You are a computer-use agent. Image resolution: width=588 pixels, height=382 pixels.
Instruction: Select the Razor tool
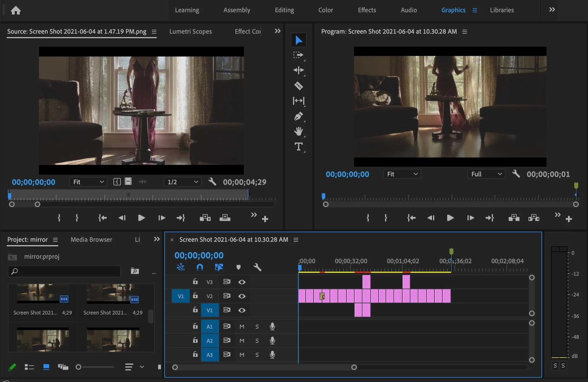(298, 86)
